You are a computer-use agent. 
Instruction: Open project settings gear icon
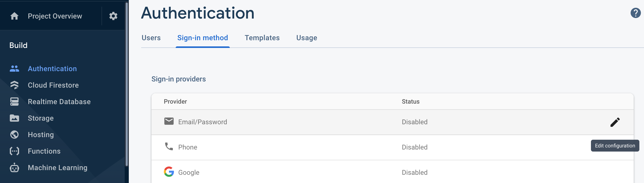[113, 16]
